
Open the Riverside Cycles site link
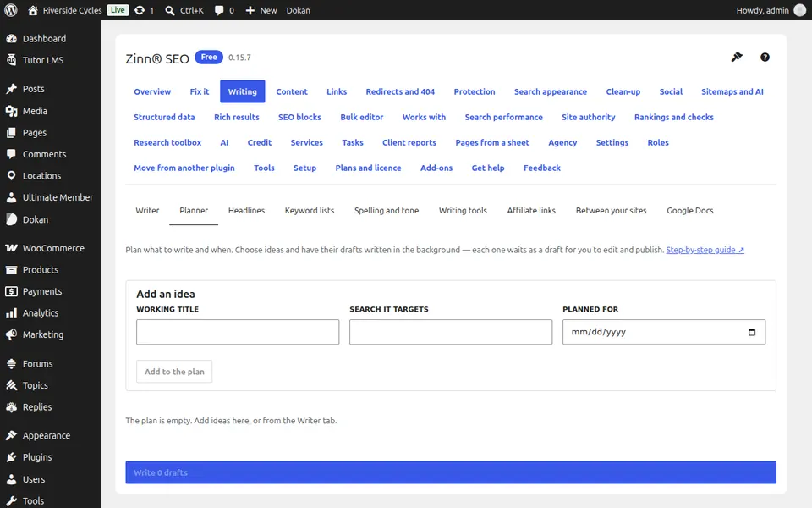click(65, 10)
